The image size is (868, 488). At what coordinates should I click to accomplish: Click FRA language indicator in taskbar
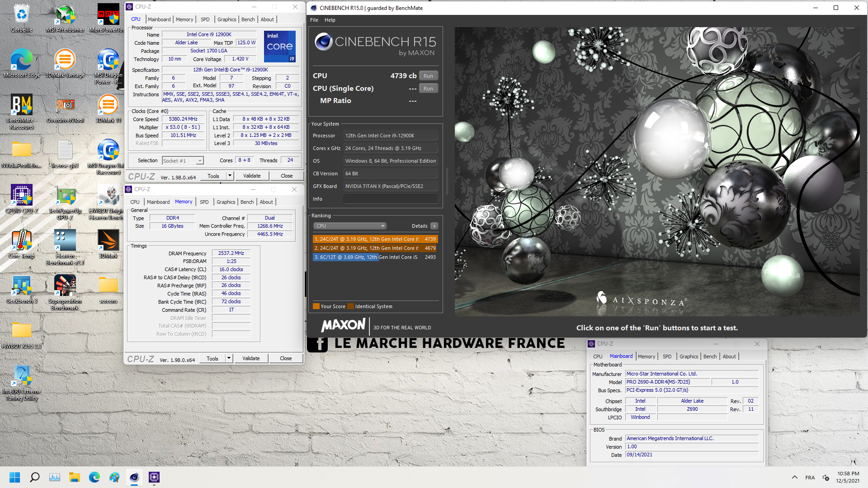[x=810, y=477]
